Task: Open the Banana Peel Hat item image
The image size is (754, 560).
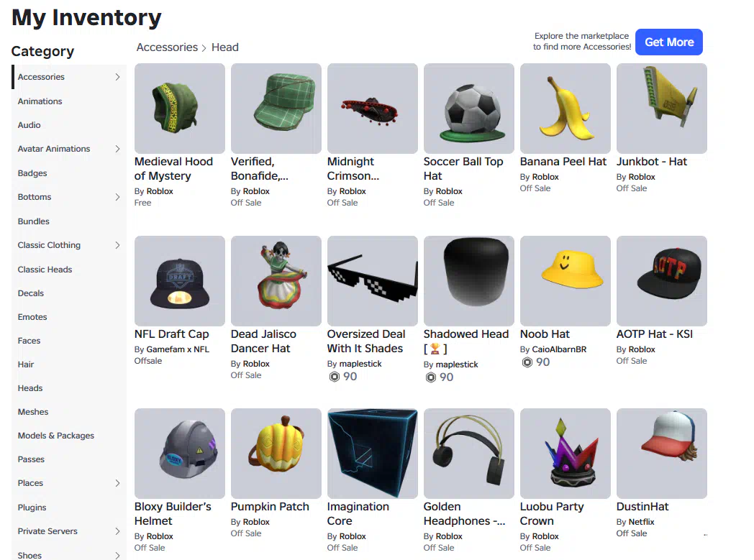Action: pyautogui.click(x=565, y=109)
